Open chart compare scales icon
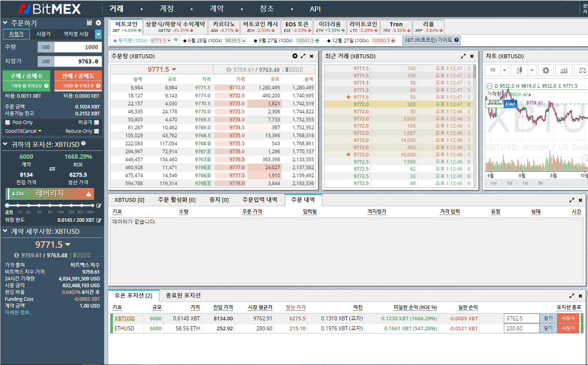This screenshot has width=588, height=365. [x=582, y=70]
